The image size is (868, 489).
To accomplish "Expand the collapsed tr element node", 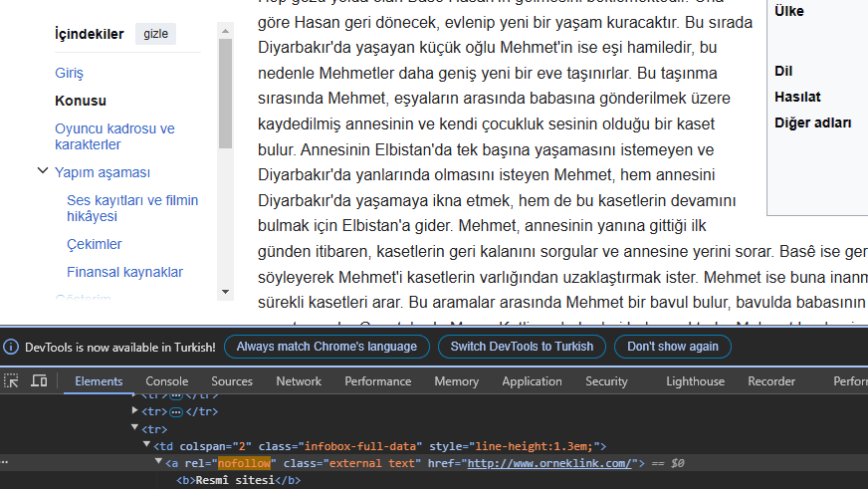I will [135, 411].
